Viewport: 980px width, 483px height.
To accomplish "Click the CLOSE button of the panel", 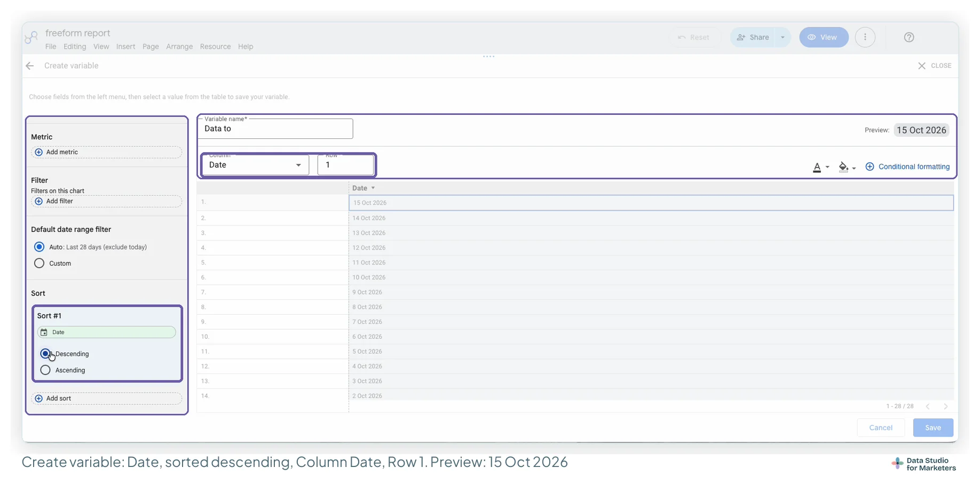I will 935,66.
